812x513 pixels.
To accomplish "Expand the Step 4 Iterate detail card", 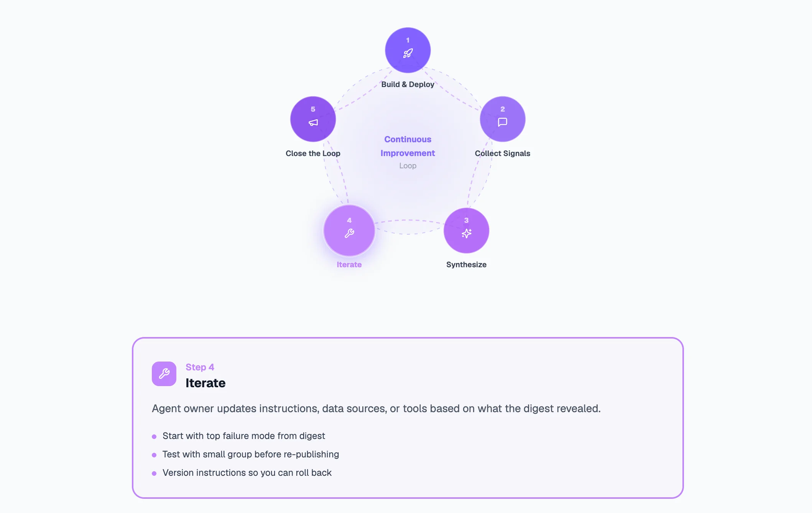I will tap(408, 418).
